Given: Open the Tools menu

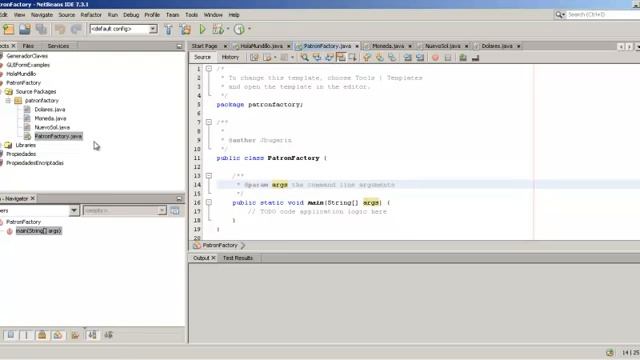Looking at the screenshot, I should tap(191, 15).
